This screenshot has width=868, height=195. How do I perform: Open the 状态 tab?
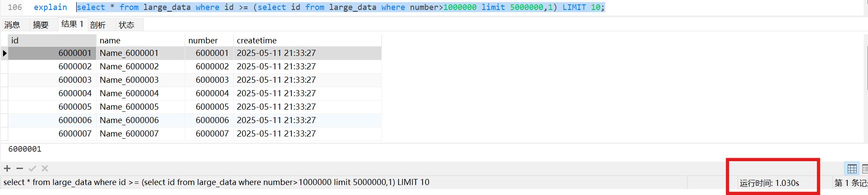(x=126, y=25)
